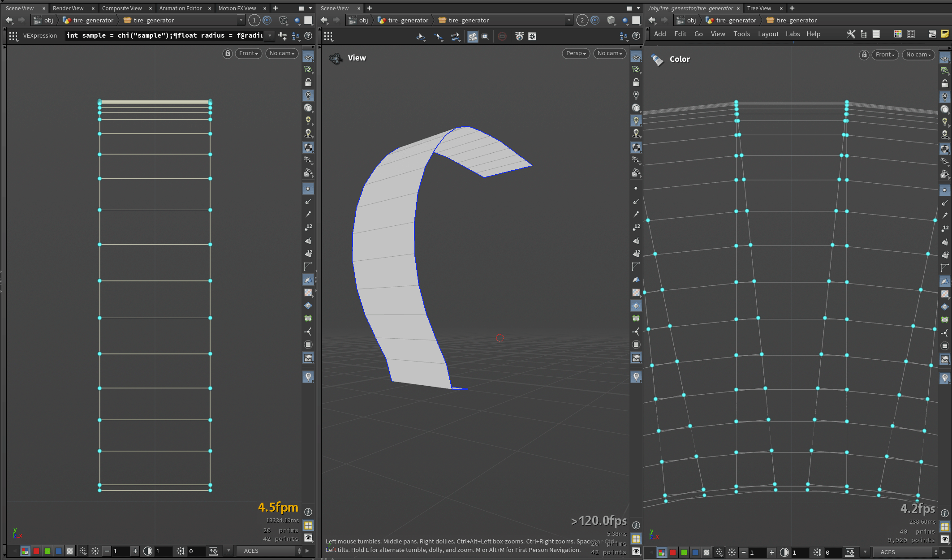Open the color palette in network editor toolbar
Screen dimensions: 952x560
click(898, 34)
